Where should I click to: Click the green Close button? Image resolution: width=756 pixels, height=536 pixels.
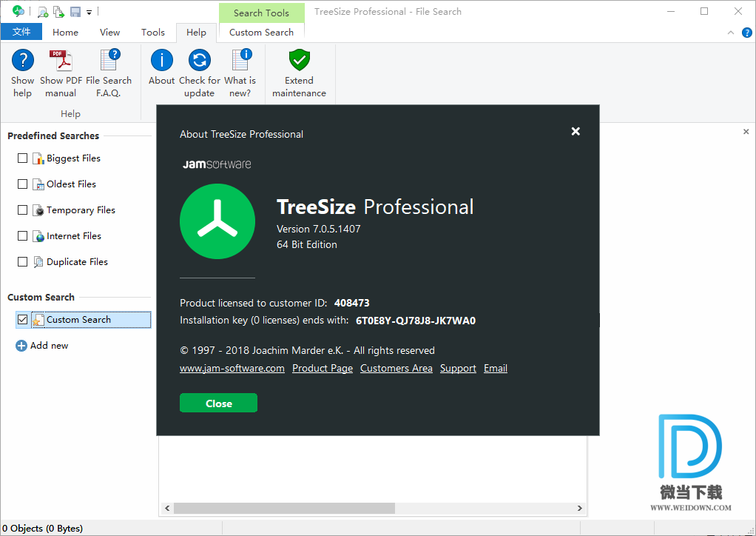pos(218,403)
